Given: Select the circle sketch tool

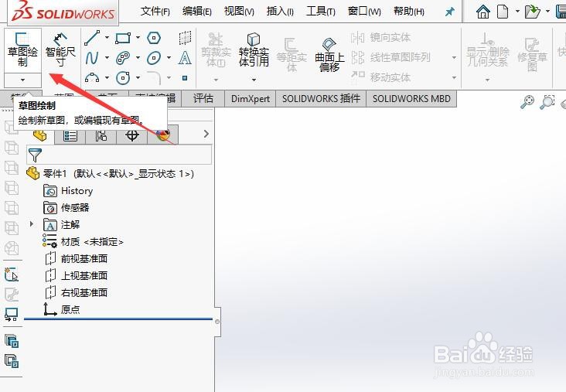Looking at the screenshot, I should (123, 77).
